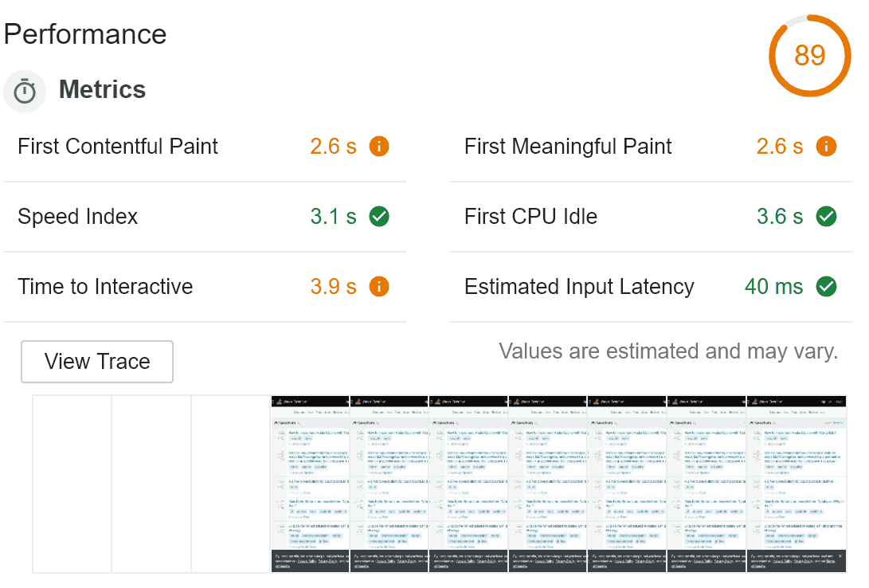Expand the Estimated Input Latency row
The width and height of the screenshot is (869, 588).
coord(579,287)
